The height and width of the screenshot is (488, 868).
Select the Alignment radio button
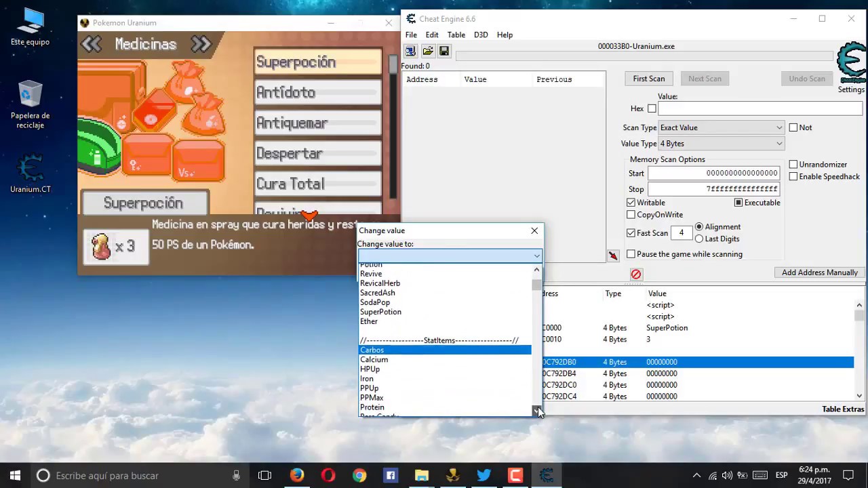click(x=699, y=227)
